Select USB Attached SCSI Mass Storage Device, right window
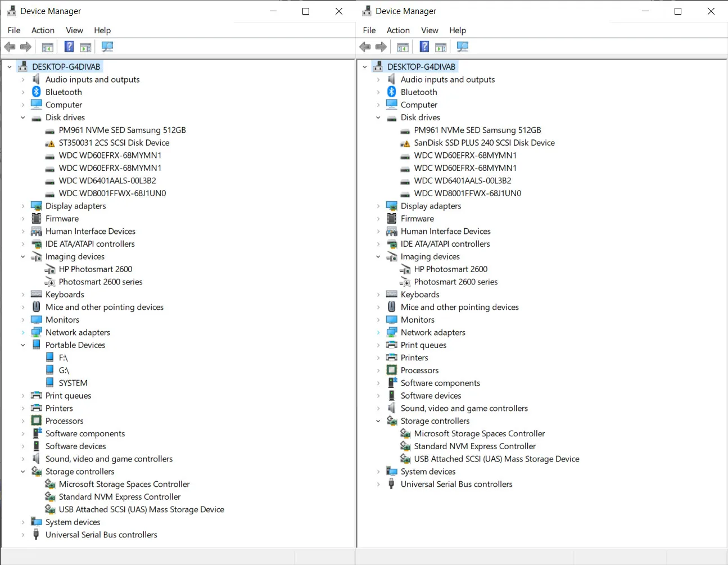The height and width of the screenshot is (565, 728). coord(497,459)
